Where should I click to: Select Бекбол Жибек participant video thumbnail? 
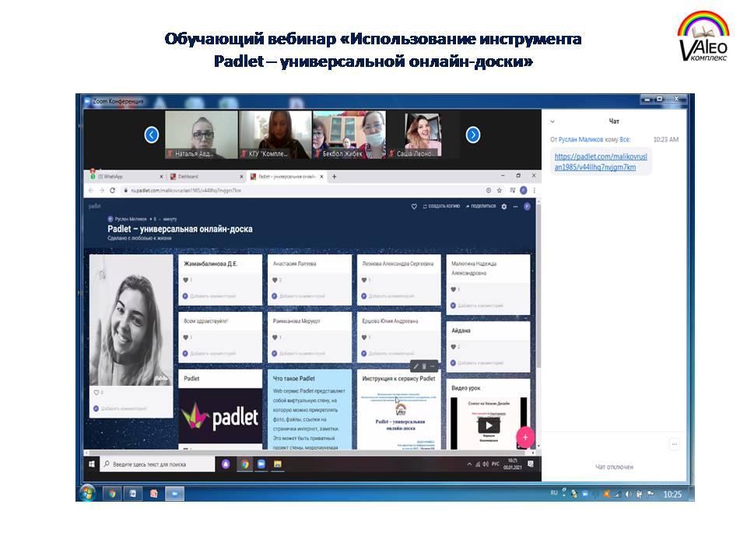pos(349,135)
